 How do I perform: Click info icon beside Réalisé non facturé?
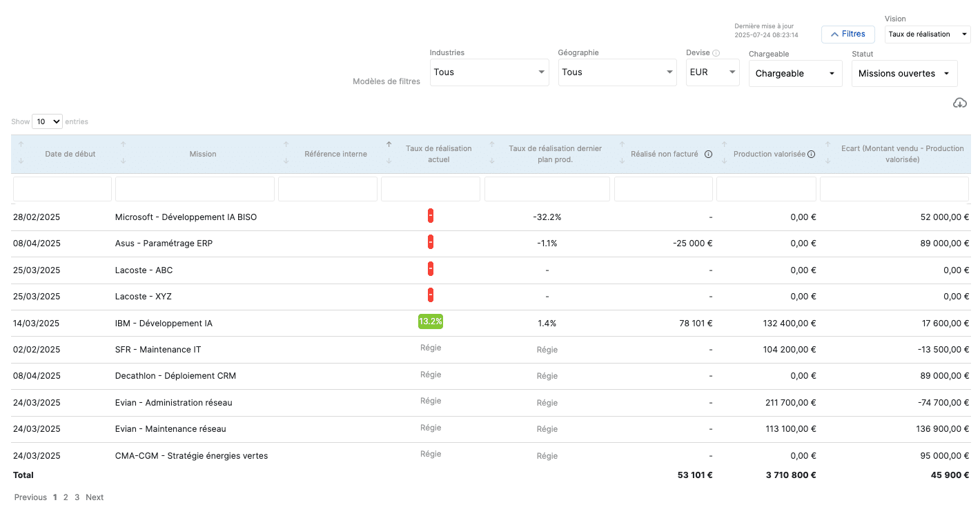pyautogui.click(x=708, y=155)
